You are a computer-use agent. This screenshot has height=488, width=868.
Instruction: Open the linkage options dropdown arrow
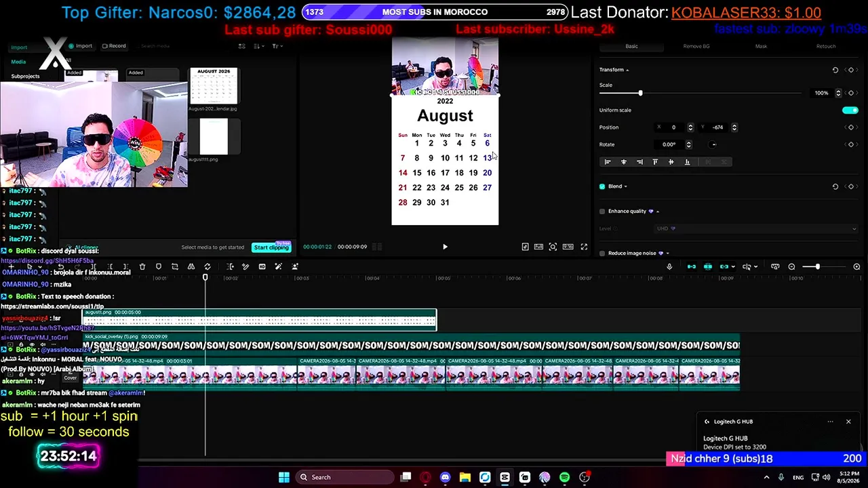pyautogui.click(x=733, y=267)
